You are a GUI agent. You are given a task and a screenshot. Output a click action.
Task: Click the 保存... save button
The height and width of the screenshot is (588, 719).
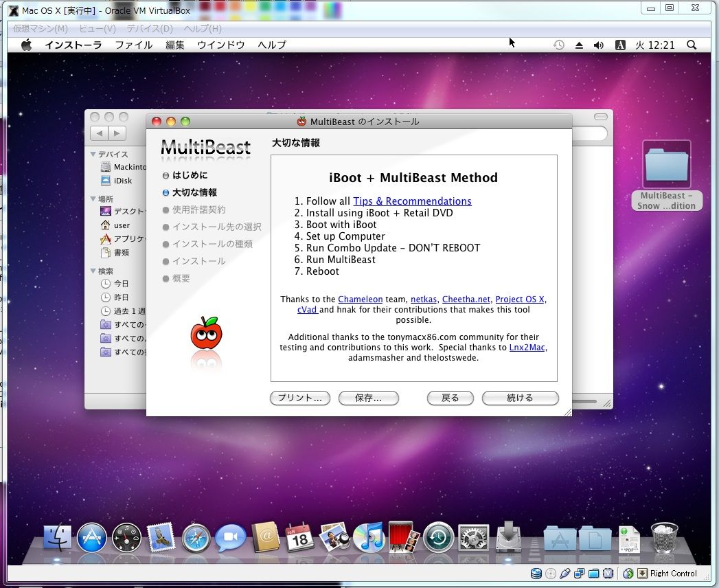[x=368, y=398]
